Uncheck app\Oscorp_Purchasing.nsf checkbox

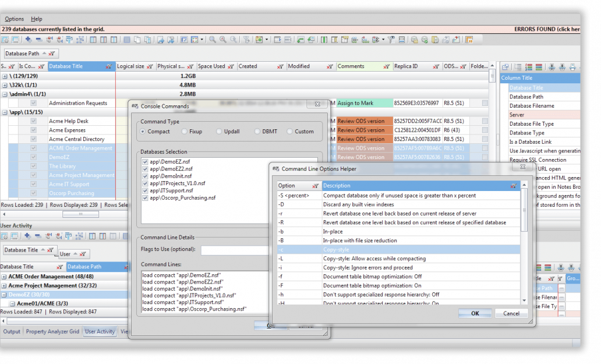coord(145,198)
